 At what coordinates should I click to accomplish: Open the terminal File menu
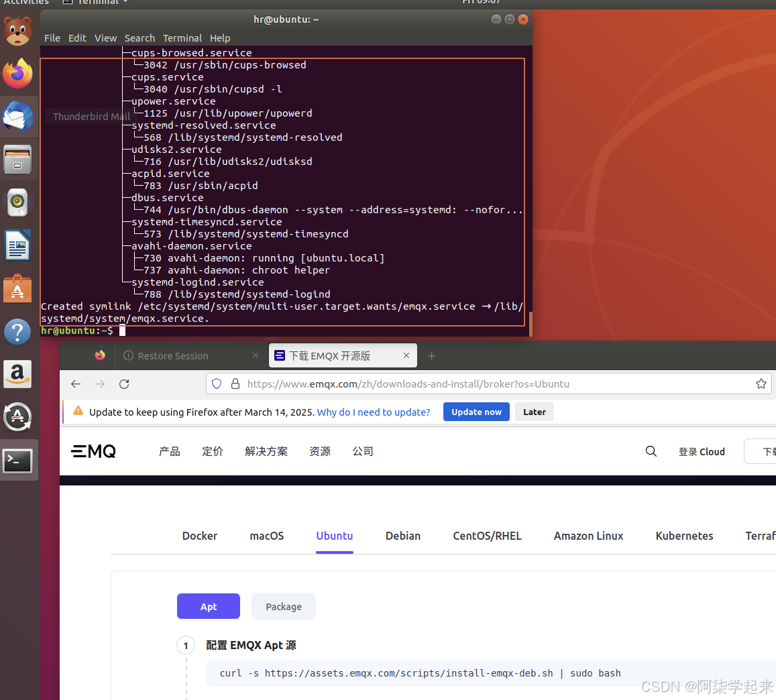(x=52, y=38)
